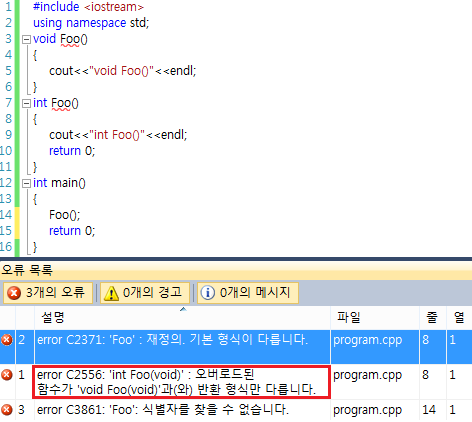
Task: Click program.cpp in the C2371 error row
Action: (x=367, y=340)
